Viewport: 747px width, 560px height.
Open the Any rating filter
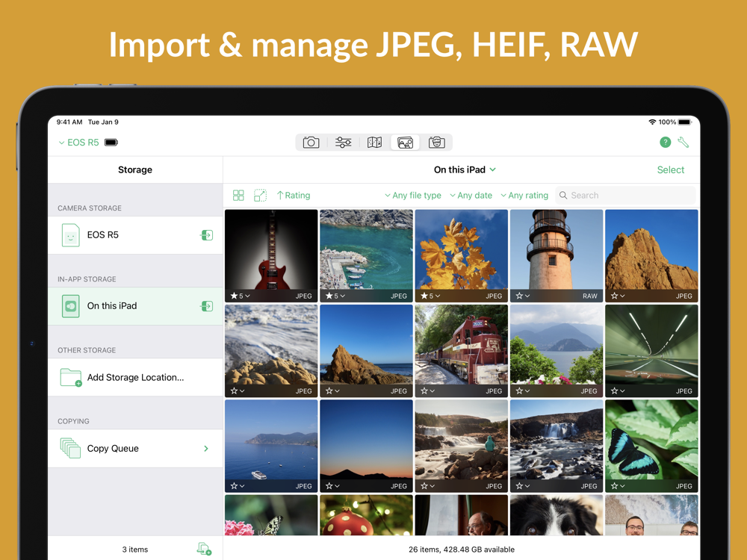pos(524,195)
